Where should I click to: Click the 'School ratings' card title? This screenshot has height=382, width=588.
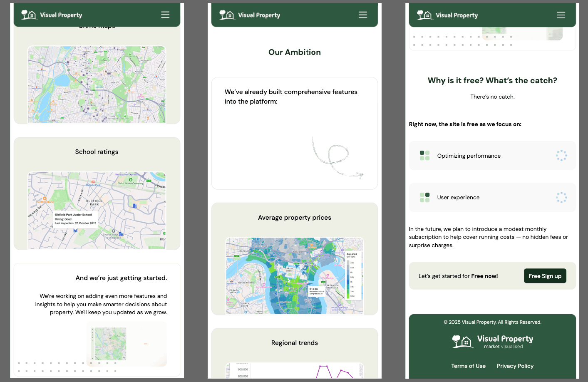(x=97, y=152)
